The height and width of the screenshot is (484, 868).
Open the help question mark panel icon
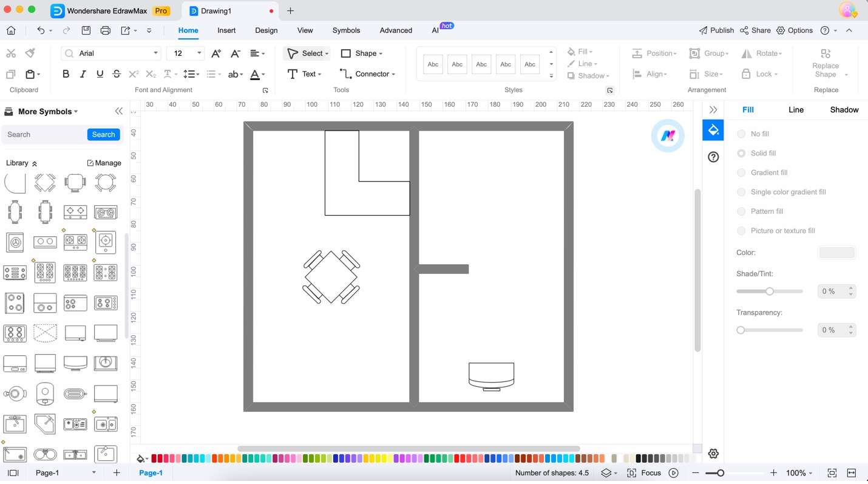coord(713,157)
